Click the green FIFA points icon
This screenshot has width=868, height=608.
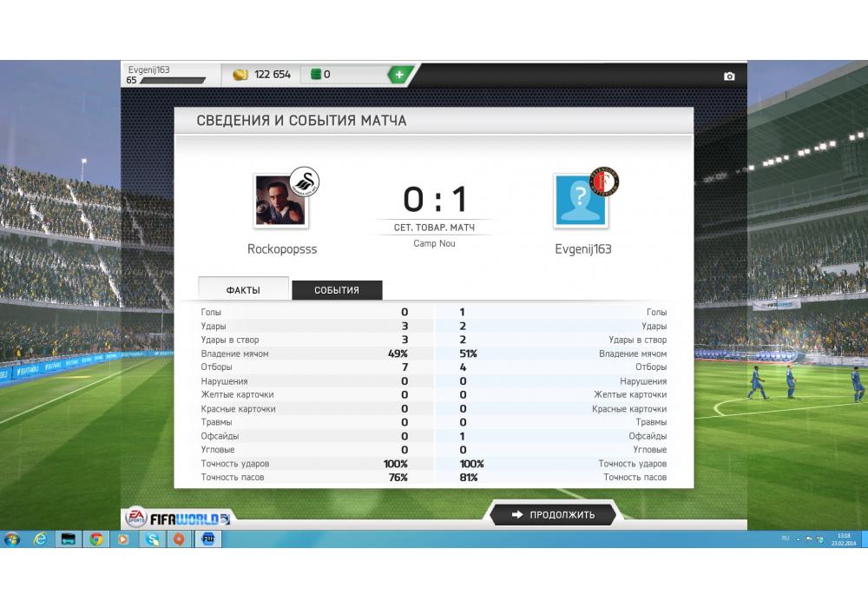pos(316,74)
